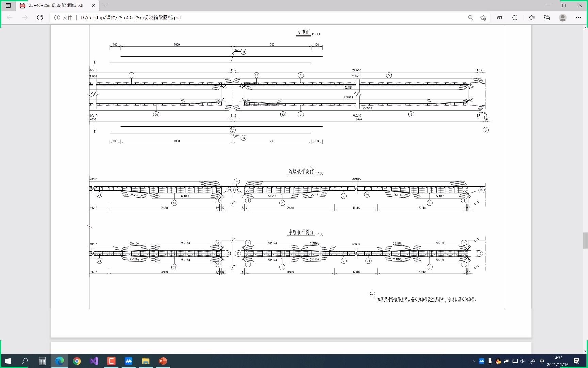Image resolution: width=588 pixels, height=368 pixels.
Task: Open the user profile avatar
Action: click(563, 18)
